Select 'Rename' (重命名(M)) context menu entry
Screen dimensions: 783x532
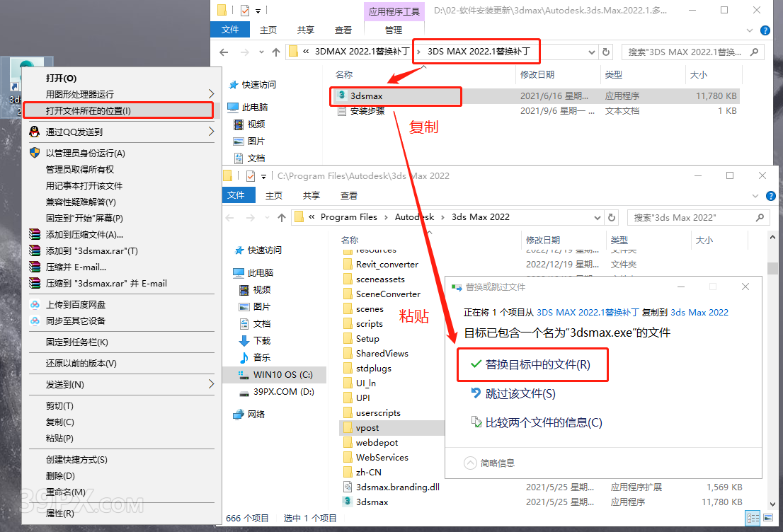click(65, 492)
